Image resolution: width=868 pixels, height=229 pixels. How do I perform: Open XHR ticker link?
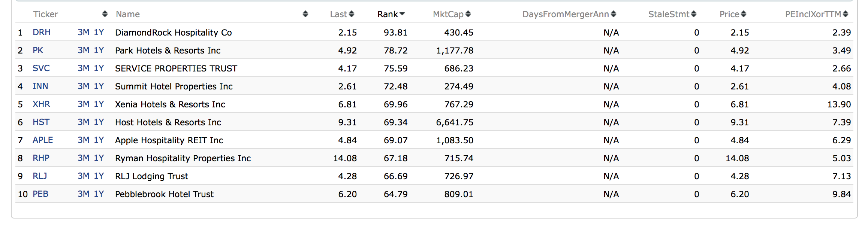click(x=41, y=104)
